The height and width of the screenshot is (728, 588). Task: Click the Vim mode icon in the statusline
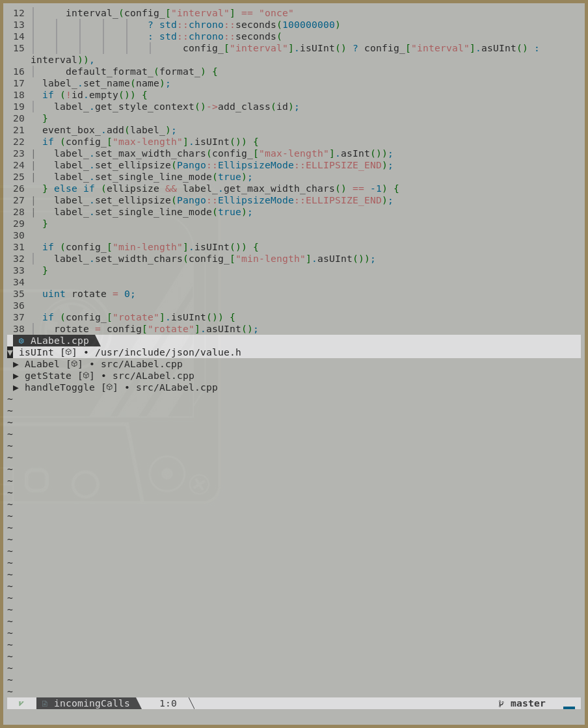point(20,703)
